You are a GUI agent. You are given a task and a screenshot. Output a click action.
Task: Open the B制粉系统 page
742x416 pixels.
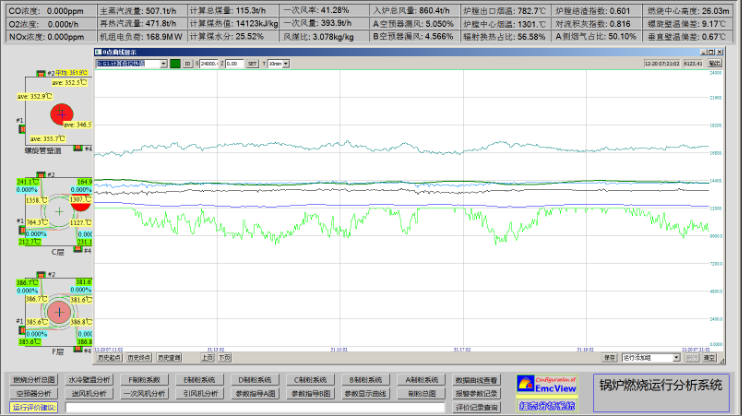click(x=365, y=380)
